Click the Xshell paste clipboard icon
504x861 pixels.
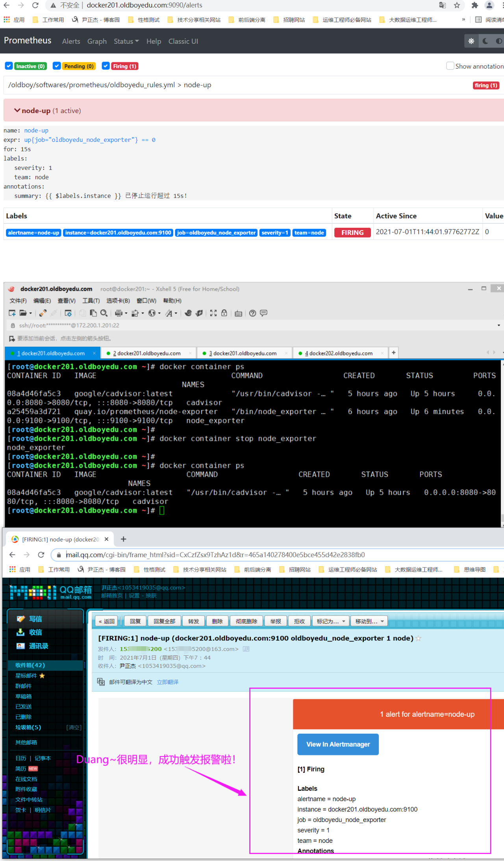[93, 313]
